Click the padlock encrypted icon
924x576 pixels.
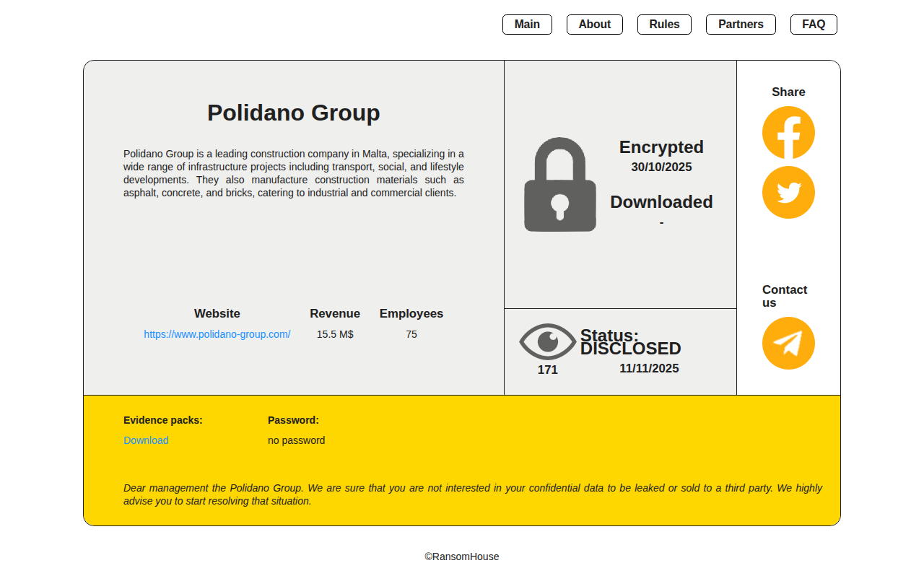click(x=560, y=185)
